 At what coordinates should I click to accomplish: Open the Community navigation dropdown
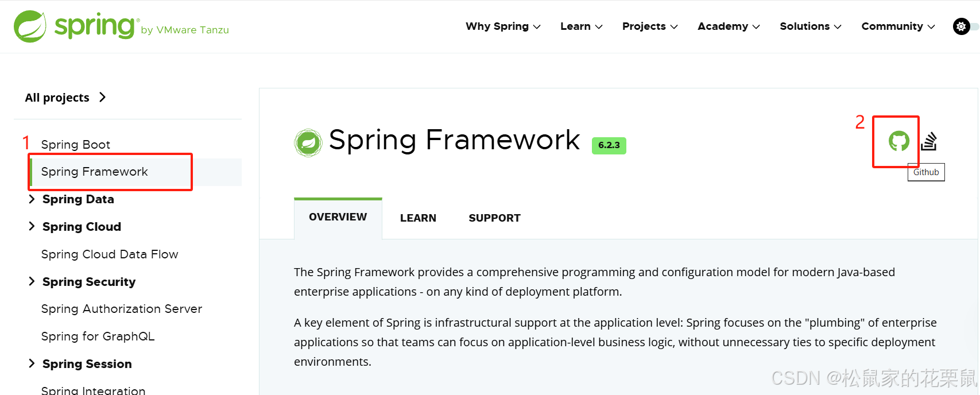[x=898, y=26]
